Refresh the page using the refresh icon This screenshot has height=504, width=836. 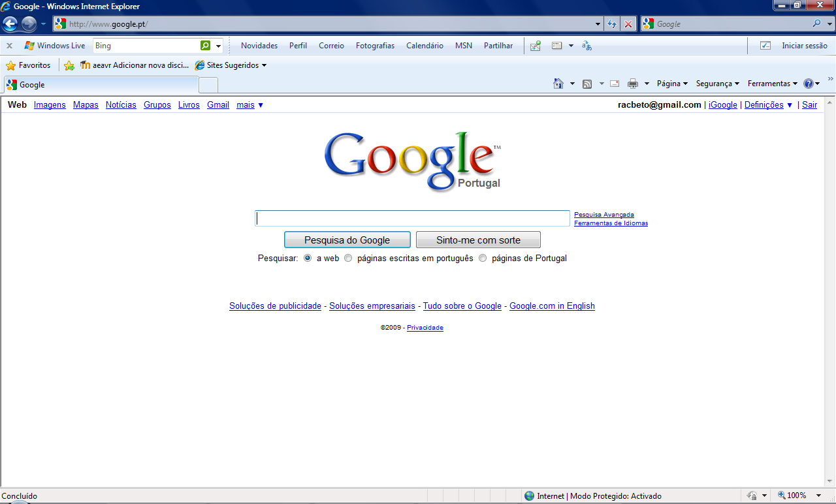[612, 24]
